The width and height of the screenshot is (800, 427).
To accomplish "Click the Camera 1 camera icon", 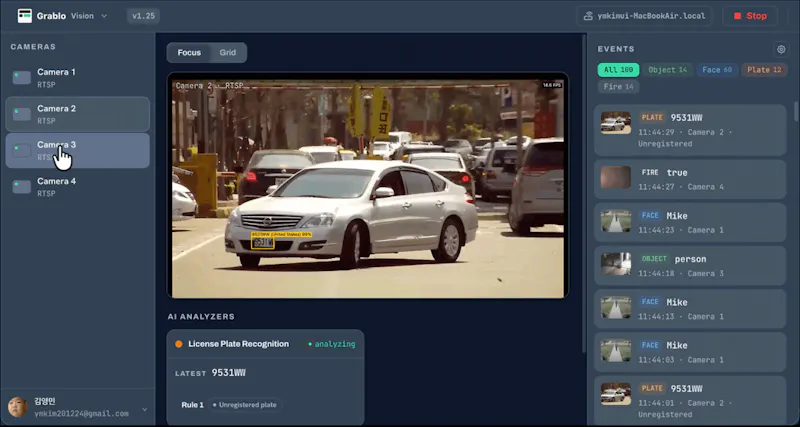I will click(x=22, y=78).
